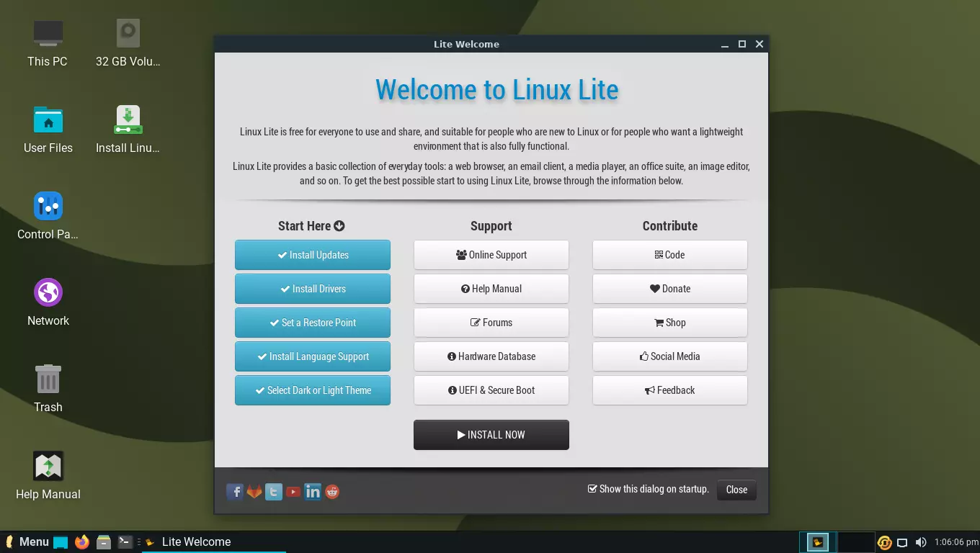Click the Donate button
980x553 pixels.
click(x=670, y=289)
